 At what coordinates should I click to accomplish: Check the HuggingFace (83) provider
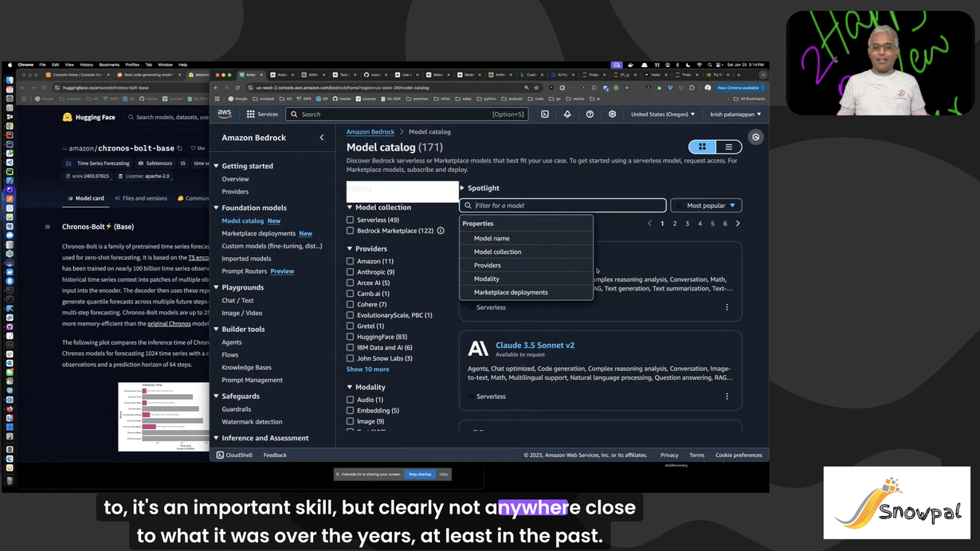click(350, 337)
